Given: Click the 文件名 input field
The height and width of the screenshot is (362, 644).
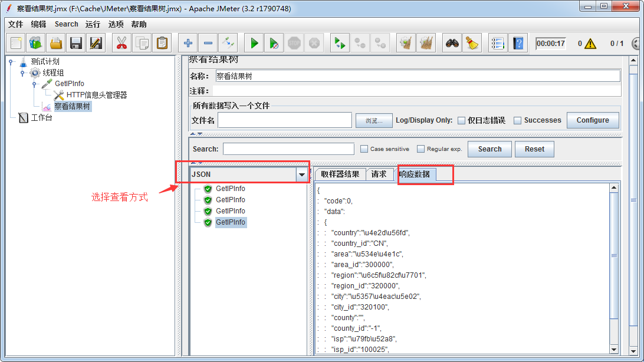Looking at the screenshot, I should pyautogui.click(x=285, y=120).
